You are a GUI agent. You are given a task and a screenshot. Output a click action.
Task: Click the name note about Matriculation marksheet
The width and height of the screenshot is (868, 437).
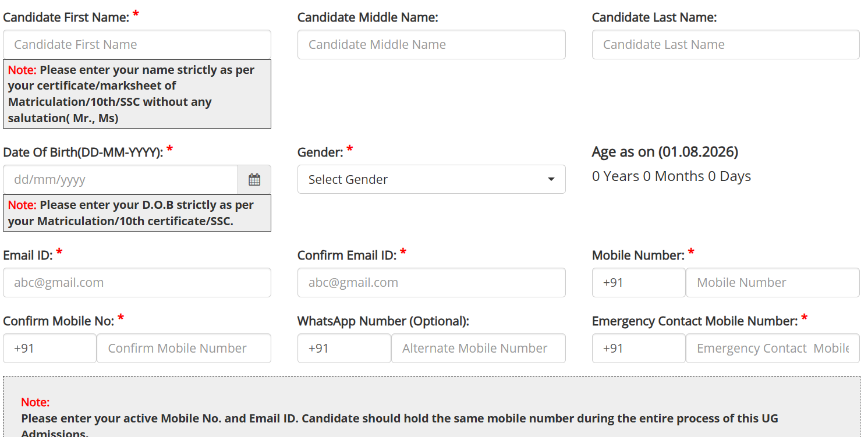tap(137, 94)
